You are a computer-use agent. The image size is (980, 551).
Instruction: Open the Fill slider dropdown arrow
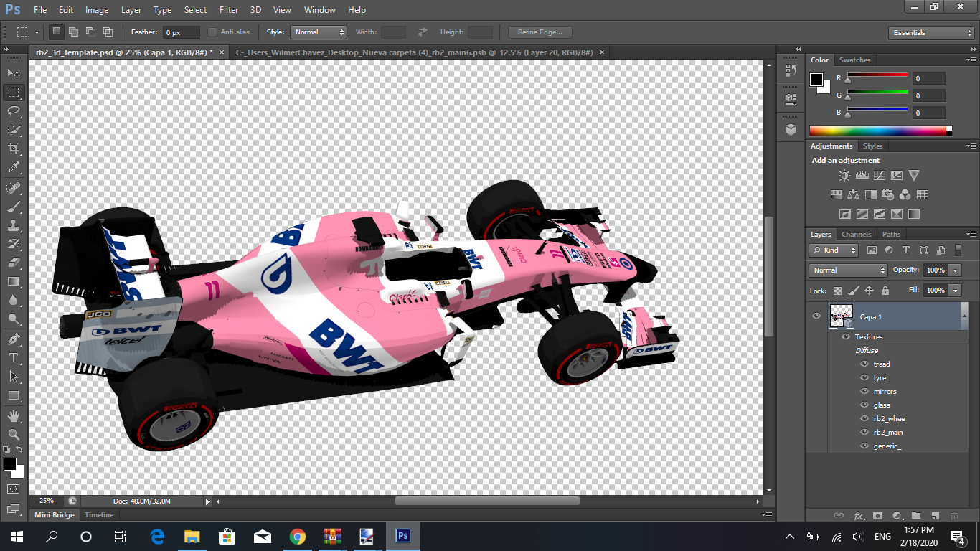pos(956,290)
